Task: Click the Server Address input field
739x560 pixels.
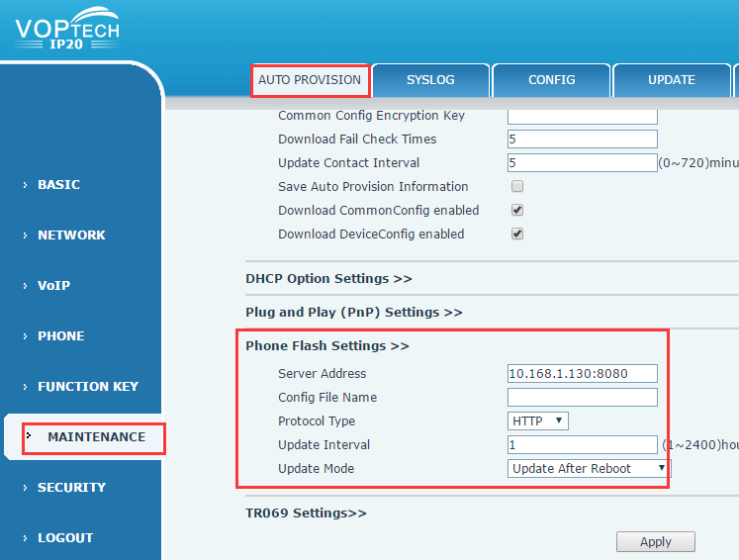Action: click(x=582, y=373)
